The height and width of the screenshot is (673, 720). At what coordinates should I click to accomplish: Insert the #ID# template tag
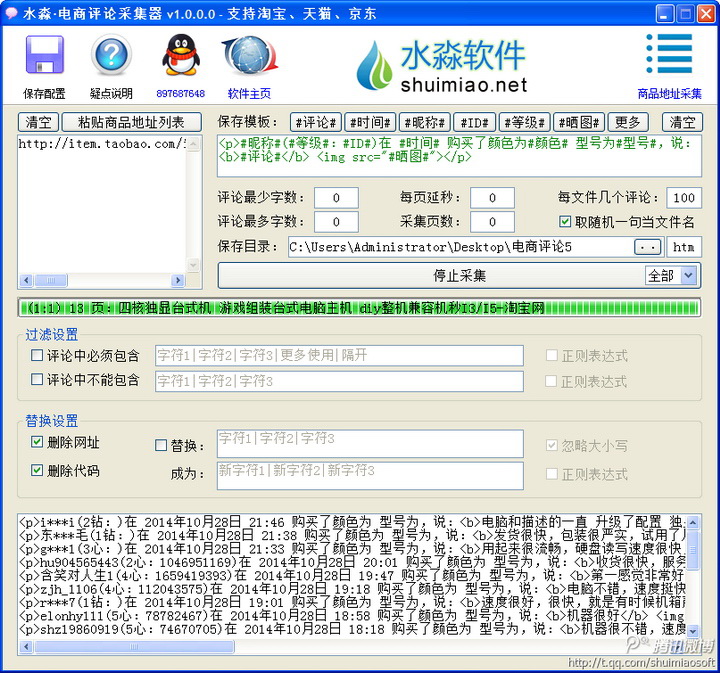point(474,122)
